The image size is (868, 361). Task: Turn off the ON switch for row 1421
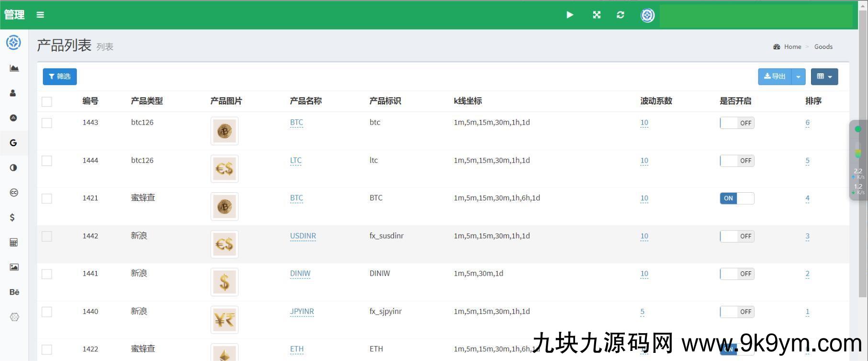[x=737, y=198]
